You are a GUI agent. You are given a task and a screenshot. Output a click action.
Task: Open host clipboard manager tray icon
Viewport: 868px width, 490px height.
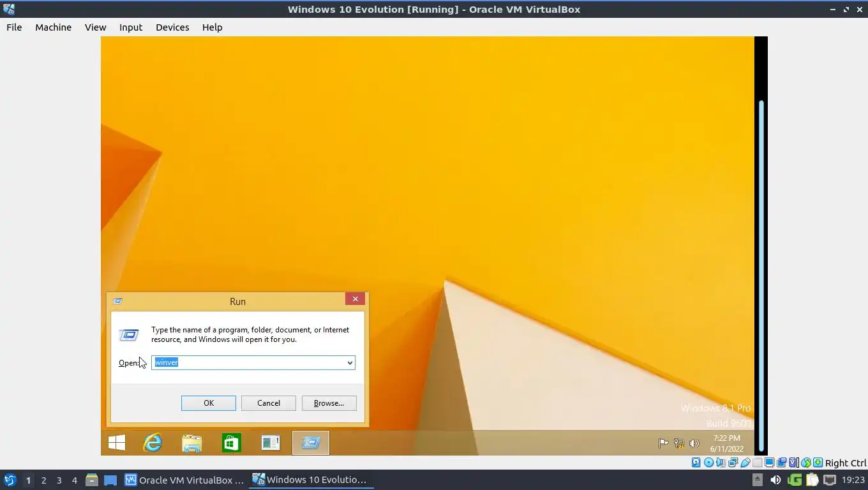pyautogui.click(x=812, y=480)
